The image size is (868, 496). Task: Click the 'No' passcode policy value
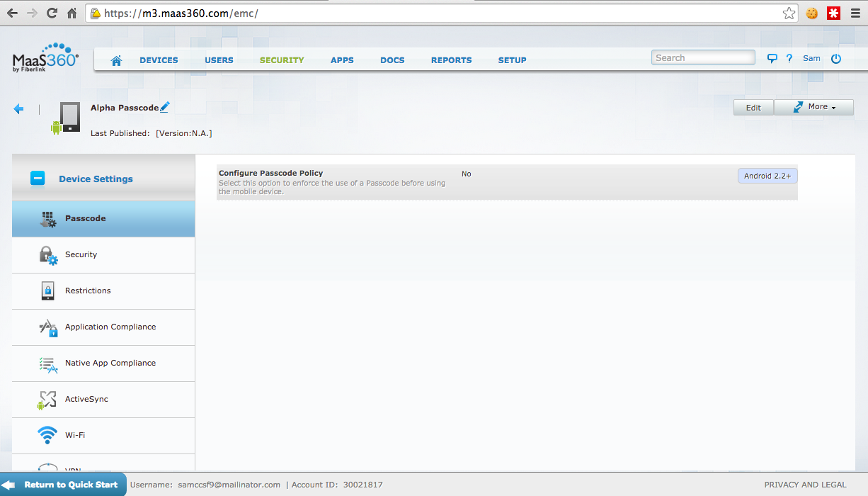point(466,174)
